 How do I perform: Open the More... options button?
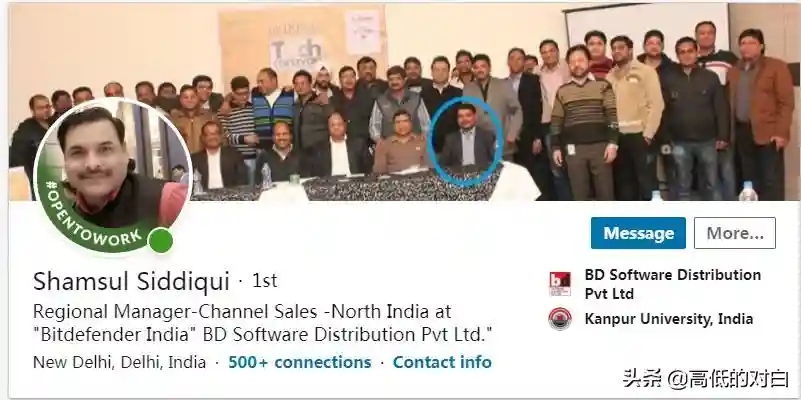click(x=735, y=233)
